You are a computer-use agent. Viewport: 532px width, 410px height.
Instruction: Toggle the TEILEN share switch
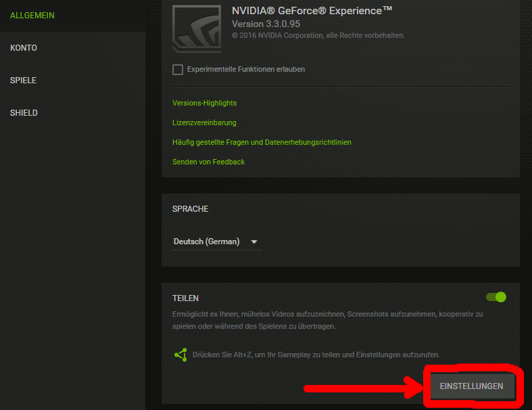click(x=496, y=297)
